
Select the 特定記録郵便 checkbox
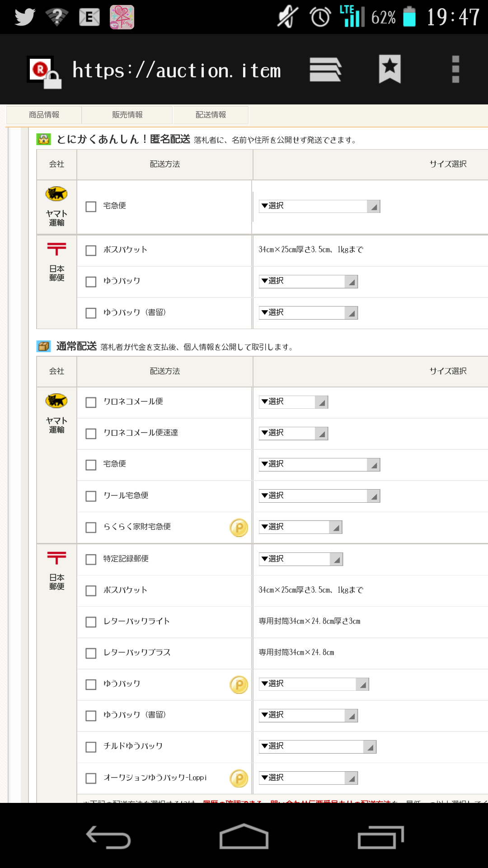point(91,560)
